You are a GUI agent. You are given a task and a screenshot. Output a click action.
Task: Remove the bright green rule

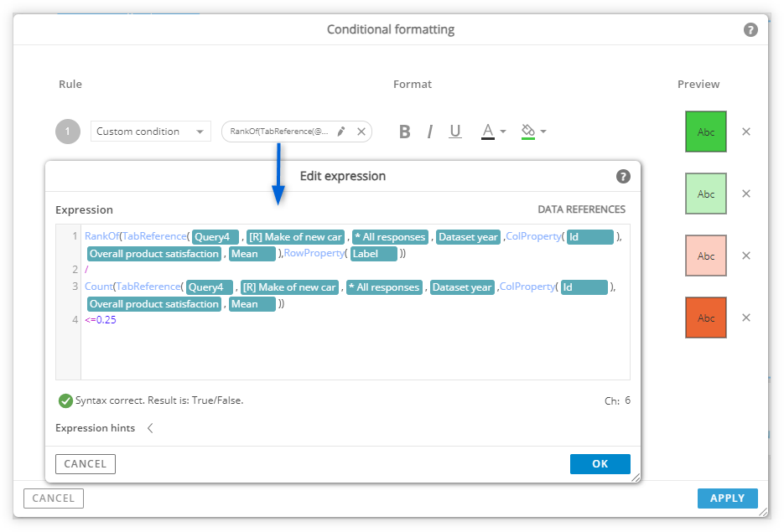coord(746,132)
